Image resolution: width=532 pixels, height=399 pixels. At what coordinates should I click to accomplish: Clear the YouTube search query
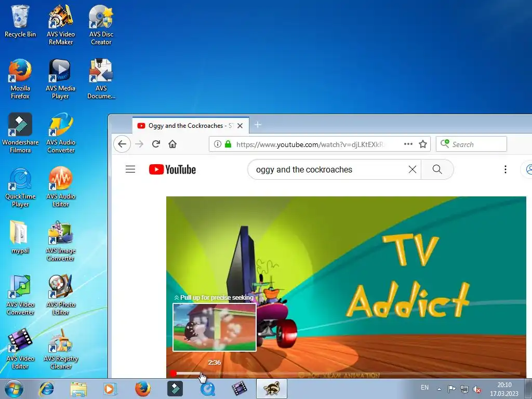click(x=412, y=169)
